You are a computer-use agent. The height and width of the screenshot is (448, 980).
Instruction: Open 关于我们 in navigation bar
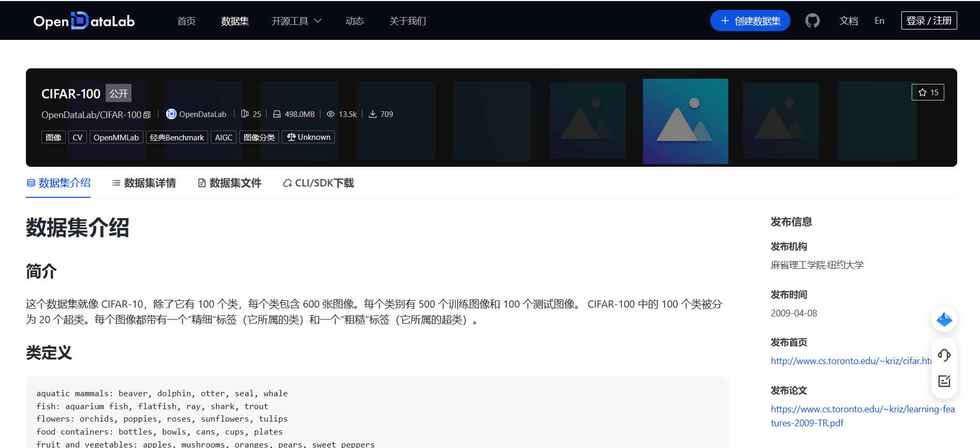click(407, 21)
